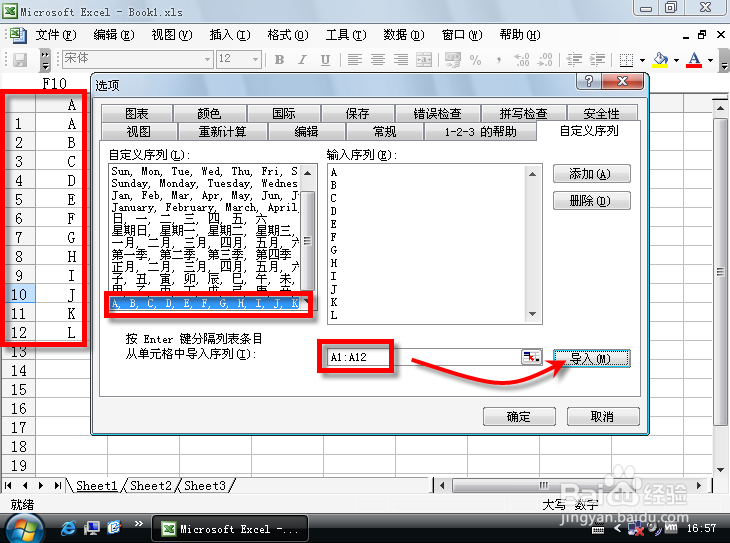Open 编辑 menu
The width and height of the screenshot is (730, 543).
pyautogui.click(x=114, y=35)
